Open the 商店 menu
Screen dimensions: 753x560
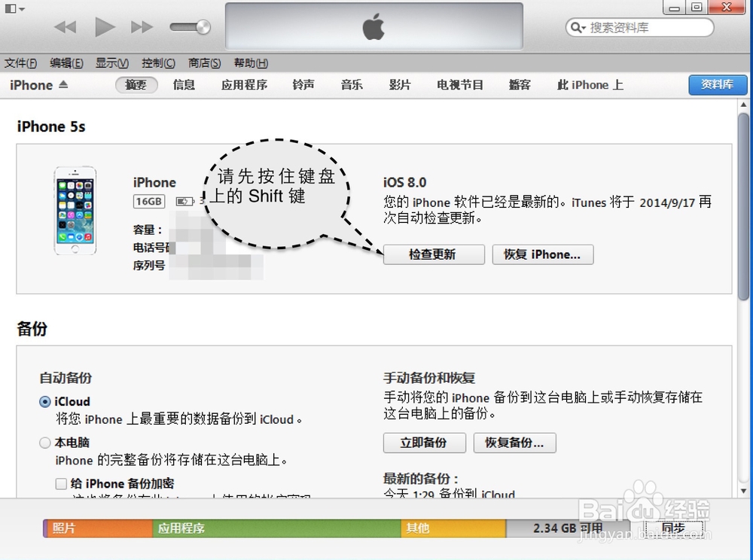(203, 62)
